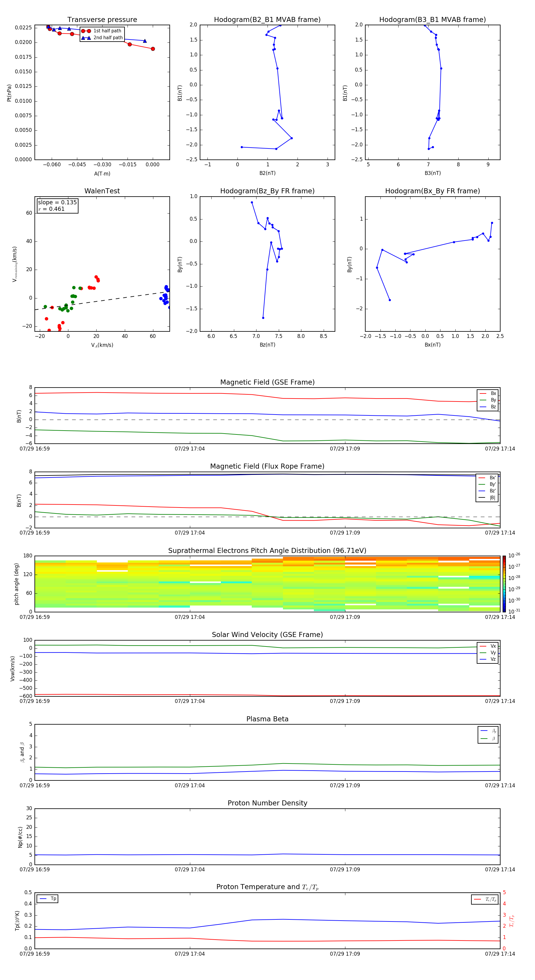
Task: Select the "Vz" entry in velocity legend
Action: pyautogui.click(x=488, y=659)
